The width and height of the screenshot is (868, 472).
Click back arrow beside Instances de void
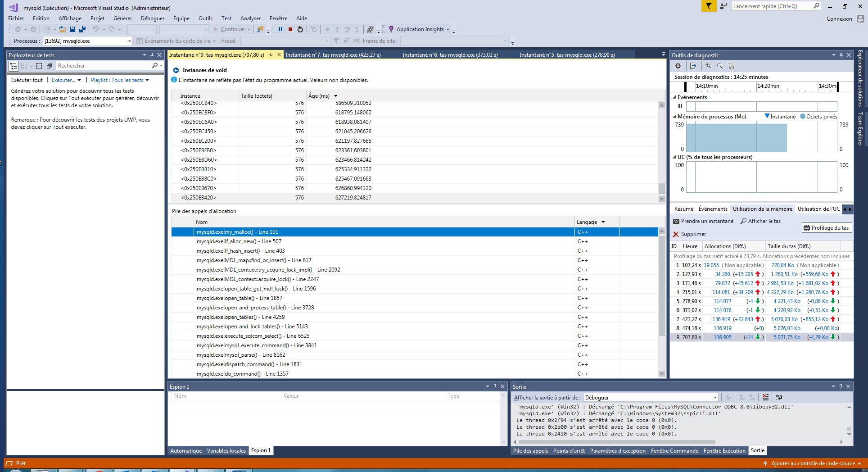pyautogui.click(x=176, y=70)
